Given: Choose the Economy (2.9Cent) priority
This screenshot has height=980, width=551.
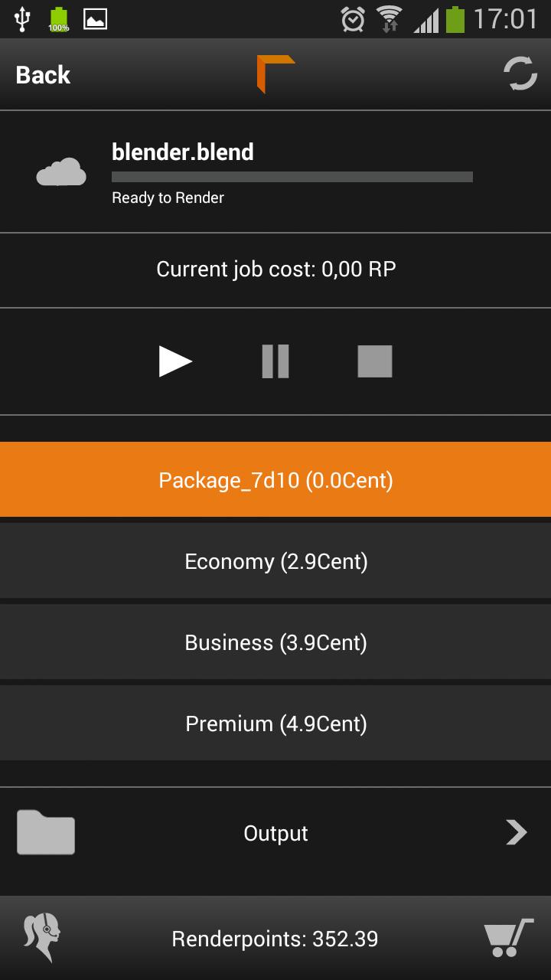Looking at the screenshot, I should click(x=275, y=561).
